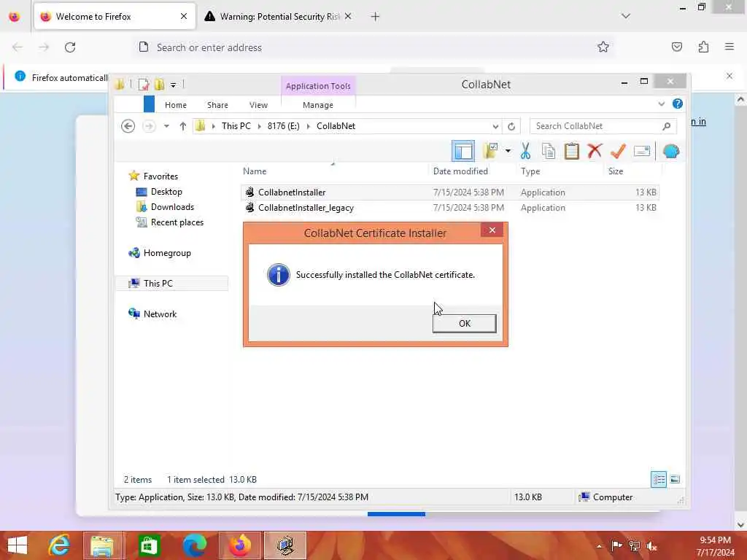The width and height of the screenshot is (747, 560).
Task: Click the Paste clipboard icon
Action: (x=571, y=152)
